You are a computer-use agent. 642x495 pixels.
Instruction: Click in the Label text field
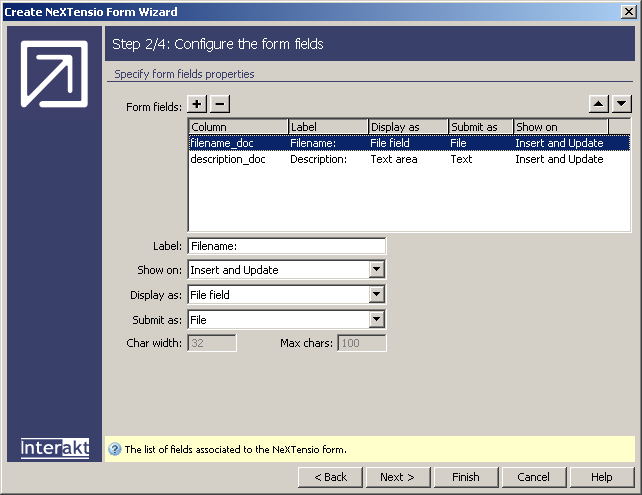[286, 246]
